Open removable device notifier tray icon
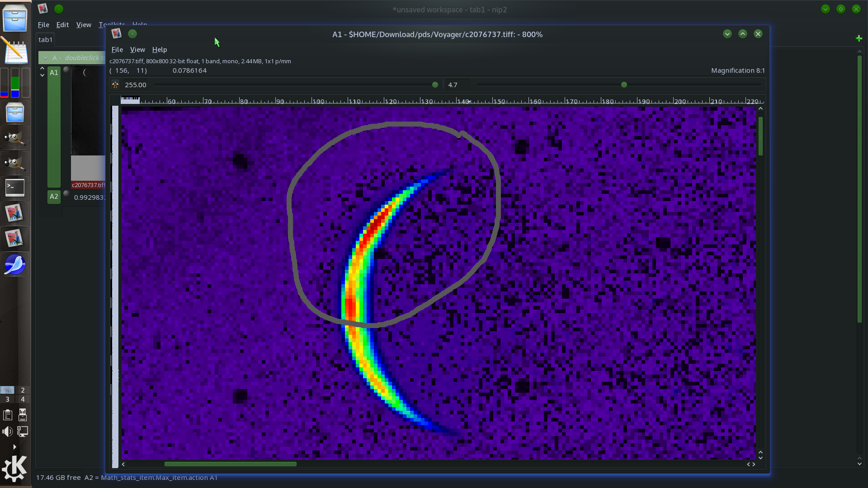The width and height of the screenshot is (868, 488). pos(23,415)
